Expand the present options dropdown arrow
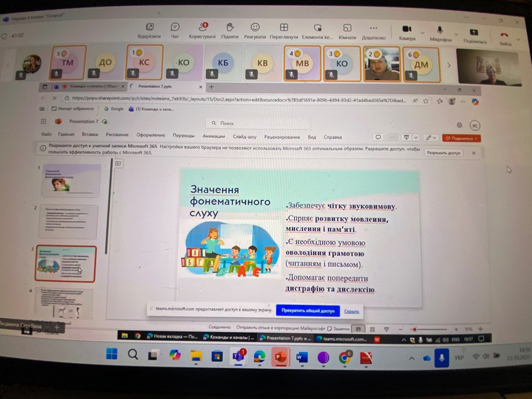This screenshot has height=399, width=532. point(415,138)
